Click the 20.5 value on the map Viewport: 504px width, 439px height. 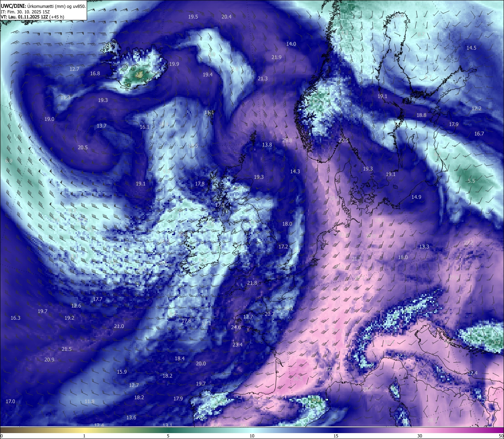[83, 148]
